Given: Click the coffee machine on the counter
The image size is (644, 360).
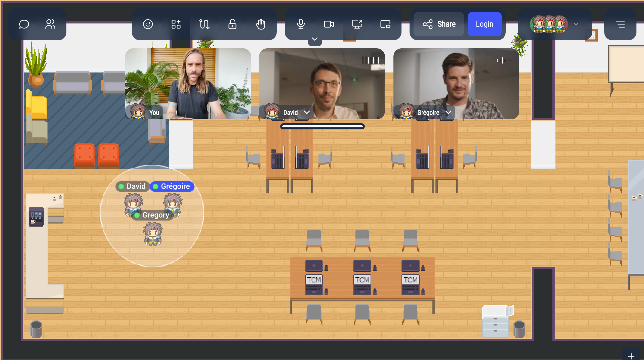Looking at the screenshot, I should [x=36, y=217].
